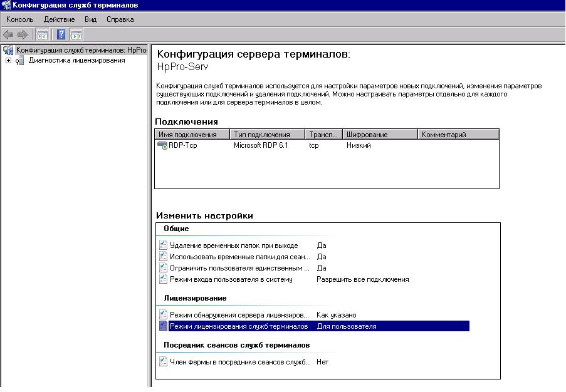Open 'Член фермы в посреднике сеансов служб...' setting
Viewport: 566px width, 392px height.
[240, 362]
